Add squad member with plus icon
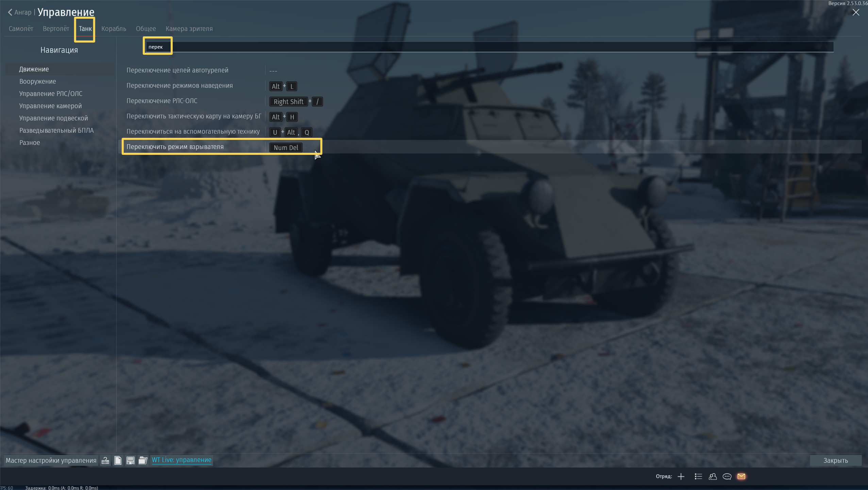 click(681, 476)
